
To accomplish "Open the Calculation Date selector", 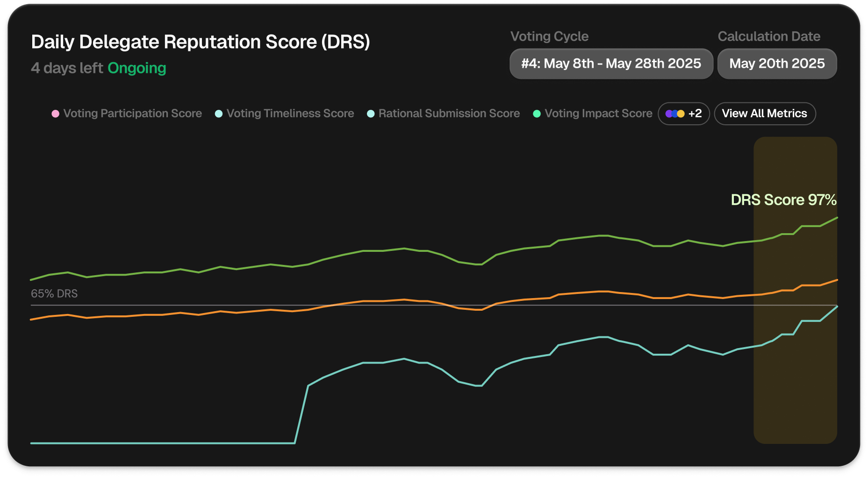I will point(776,64).
